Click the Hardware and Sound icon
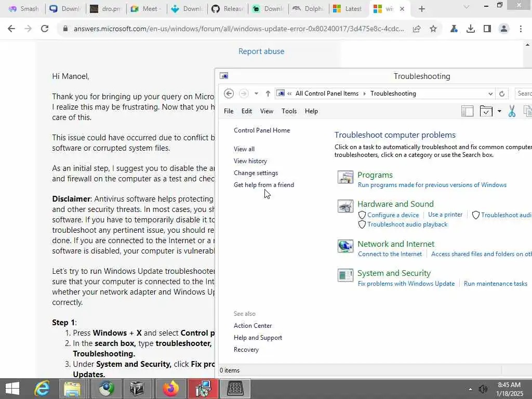This screenshot has width=532, height=399. [345, 206]
